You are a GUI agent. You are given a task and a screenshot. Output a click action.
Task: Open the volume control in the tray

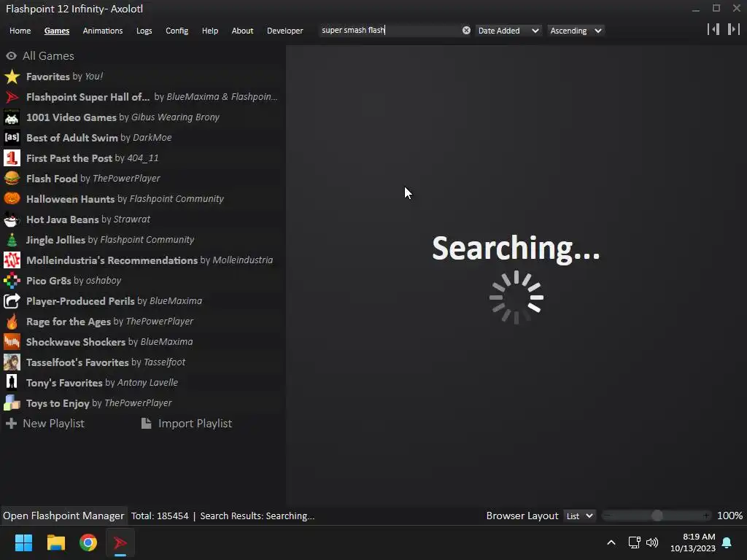[652, 542]
